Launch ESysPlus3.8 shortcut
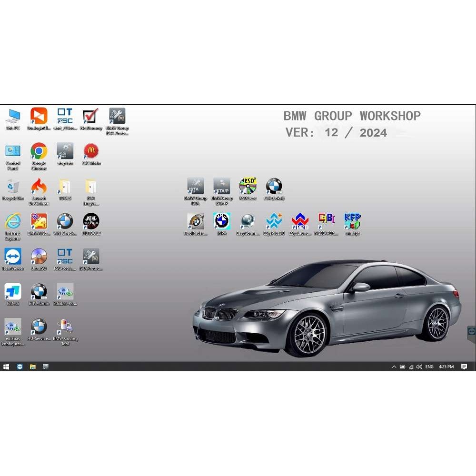 click(274, 224)
